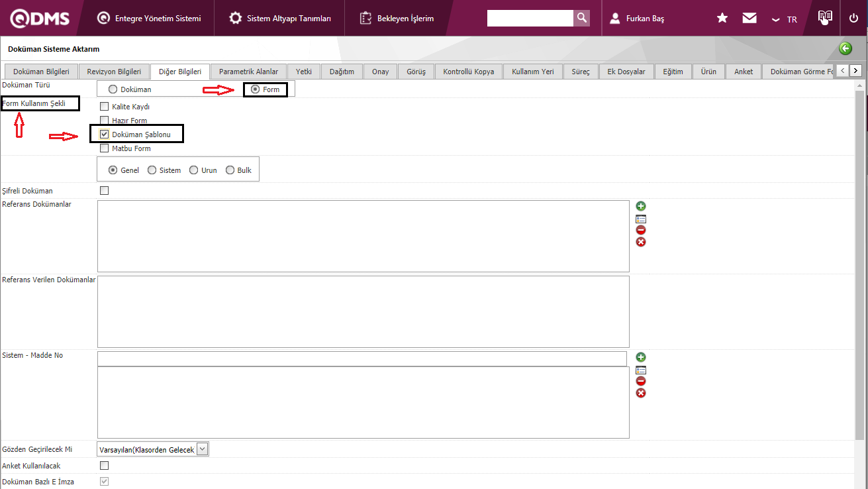Open the messages envelope icon
This screenshot has height=489, width=868.
[x=749, y=19]
